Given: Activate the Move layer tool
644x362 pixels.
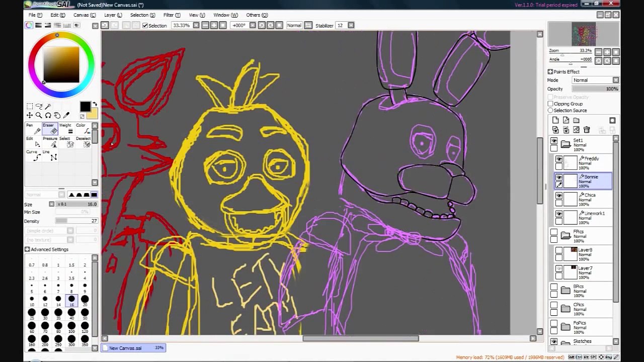Looking at the screenshot, I should [x=30, y=115].
